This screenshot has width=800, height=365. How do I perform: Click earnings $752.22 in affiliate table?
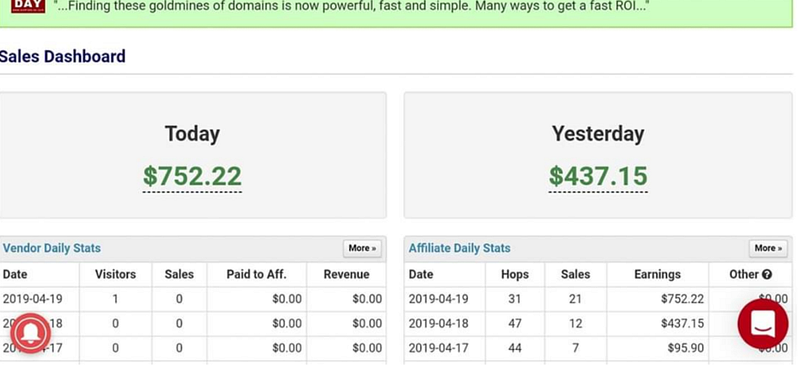(682, 299)
